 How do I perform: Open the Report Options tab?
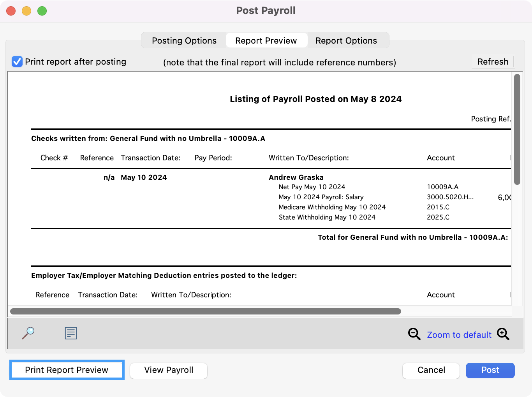click(346, 40)
